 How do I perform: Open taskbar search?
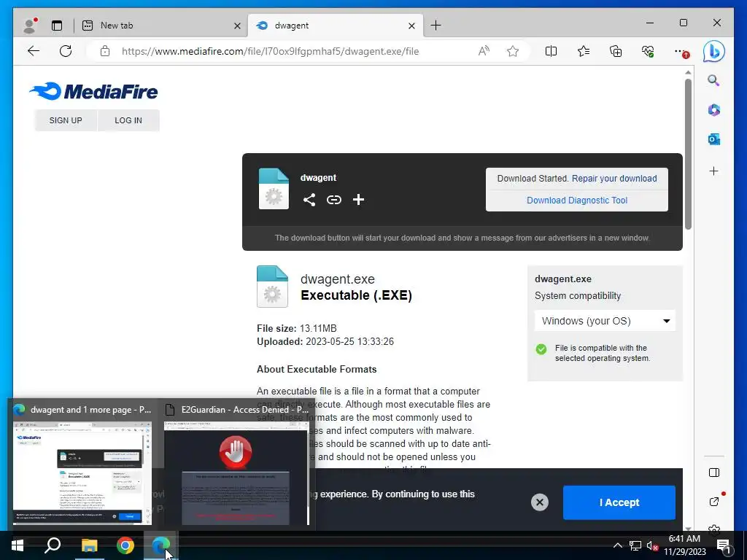pyautogui.click(x=53, y=545)
